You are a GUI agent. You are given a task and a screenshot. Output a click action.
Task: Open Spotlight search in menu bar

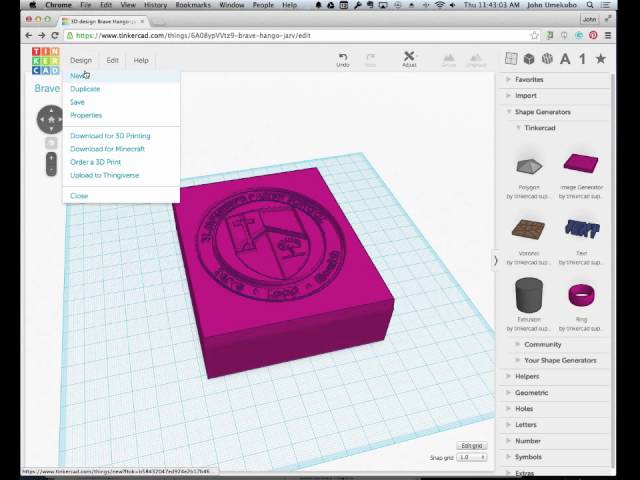[590, 5]
